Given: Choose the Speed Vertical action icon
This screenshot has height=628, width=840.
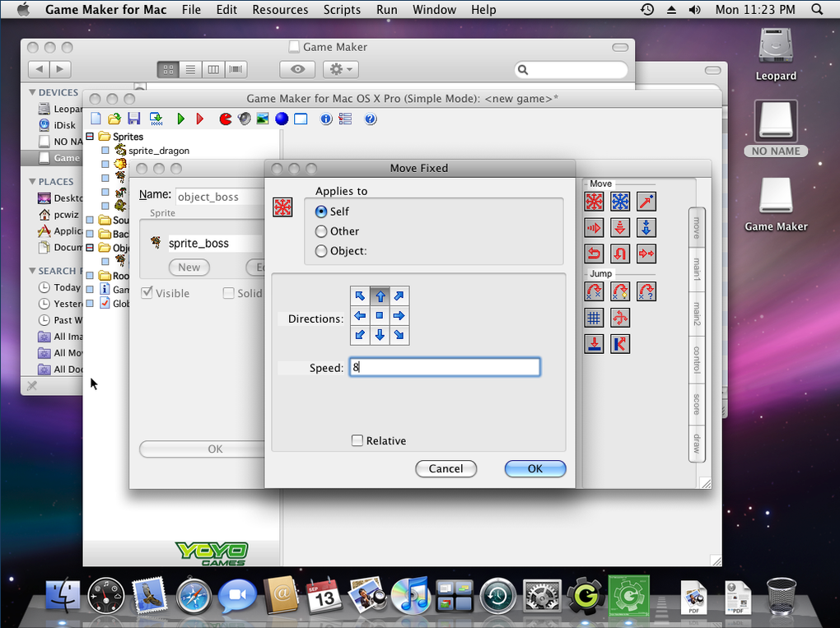Looking at the screenshot, I should (620, 228).
